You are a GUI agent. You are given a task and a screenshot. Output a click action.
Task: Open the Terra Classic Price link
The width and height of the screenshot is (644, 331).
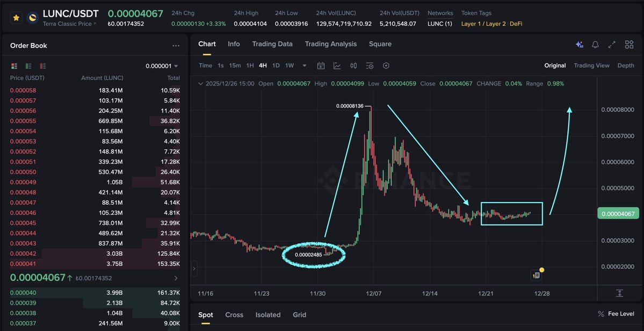(x=69, y=24)
